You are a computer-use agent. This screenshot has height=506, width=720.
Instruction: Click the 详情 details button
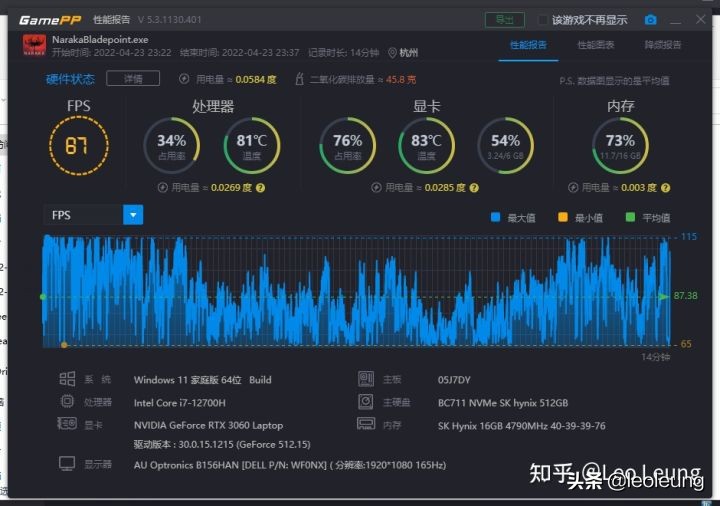(x=133, y=79)
